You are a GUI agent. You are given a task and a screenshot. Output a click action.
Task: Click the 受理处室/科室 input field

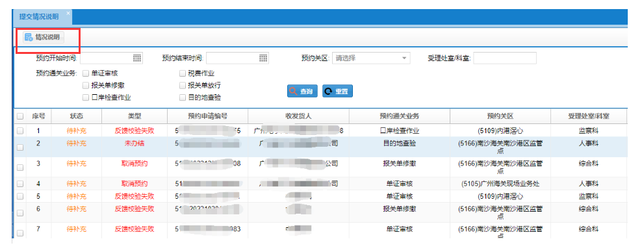505,58
